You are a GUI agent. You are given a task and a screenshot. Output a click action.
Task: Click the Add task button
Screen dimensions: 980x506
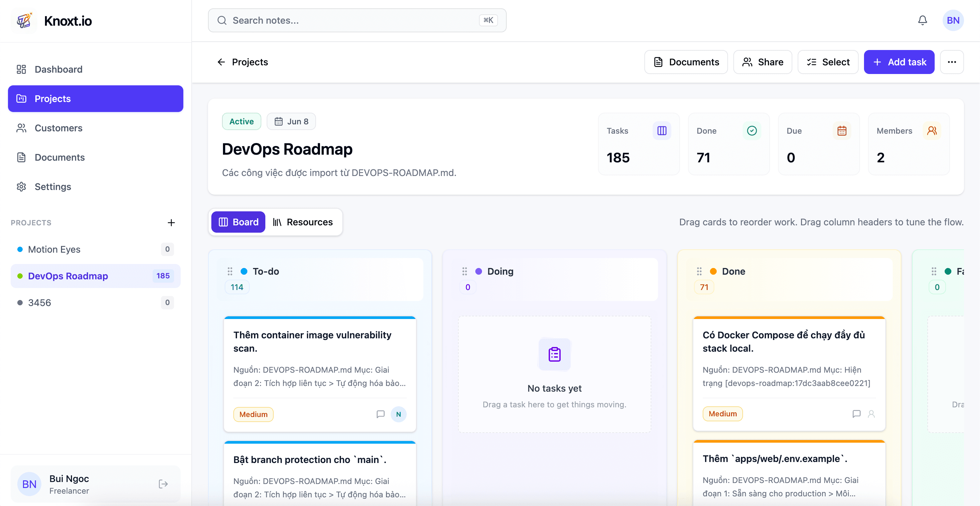click(899, 62)
